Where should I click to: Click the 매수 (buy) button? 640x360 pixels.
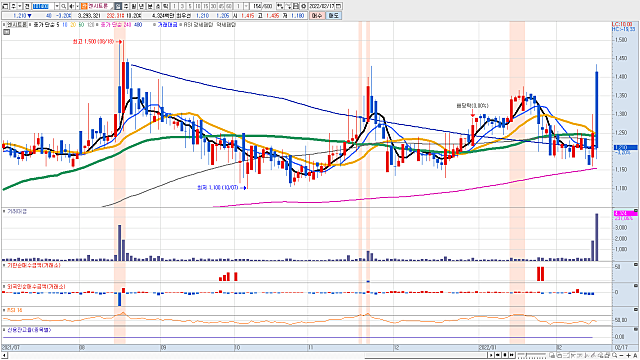pyautogui.click(x=317, y=16)
